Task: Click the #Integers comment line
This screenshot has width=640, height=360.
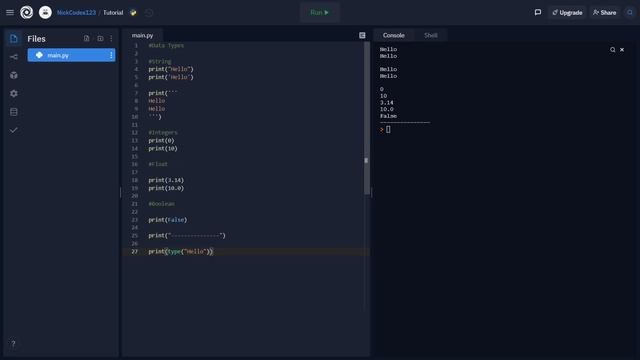Action: pos(163,133)
